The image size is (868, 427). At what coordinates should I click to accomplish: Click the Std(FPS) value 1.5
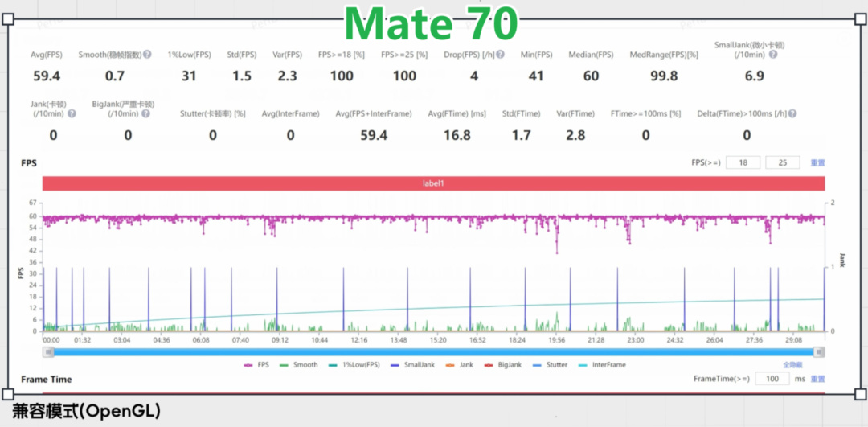click(242, 76)
